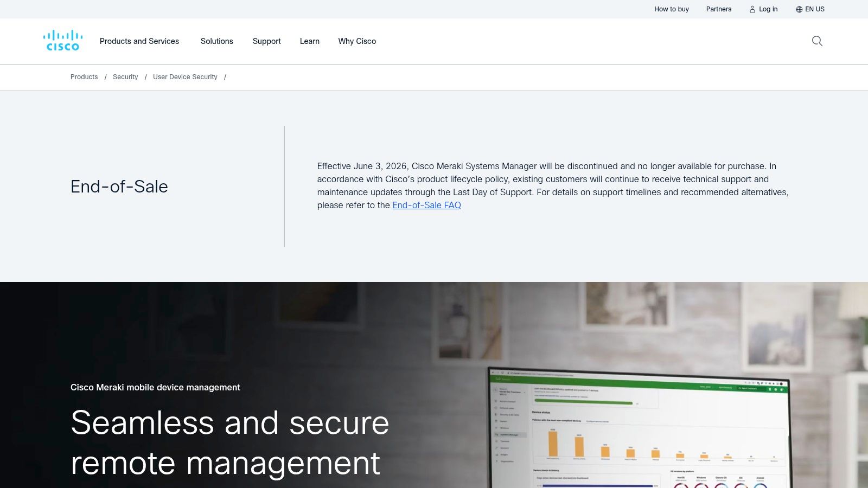
Task: Open the site search magnifier icon
Action: [817, 41]
